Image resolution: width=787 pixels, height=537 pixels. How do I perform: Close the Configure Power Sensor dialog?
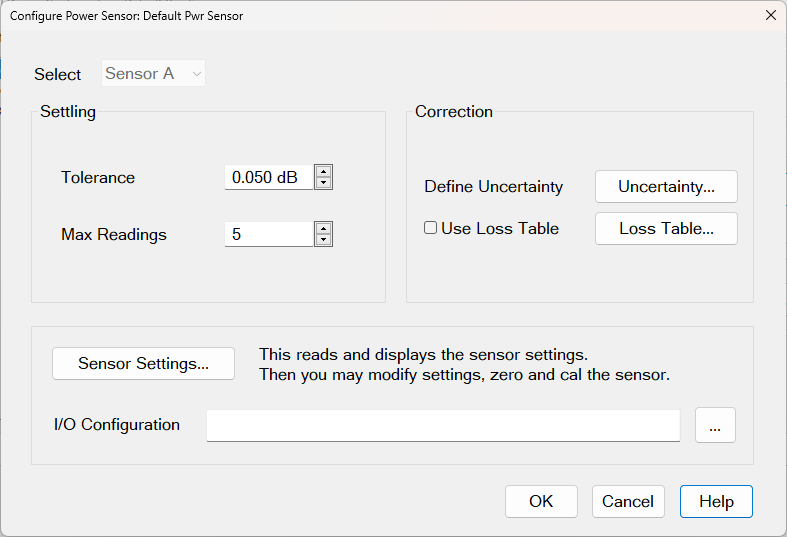tap(770, 16)
